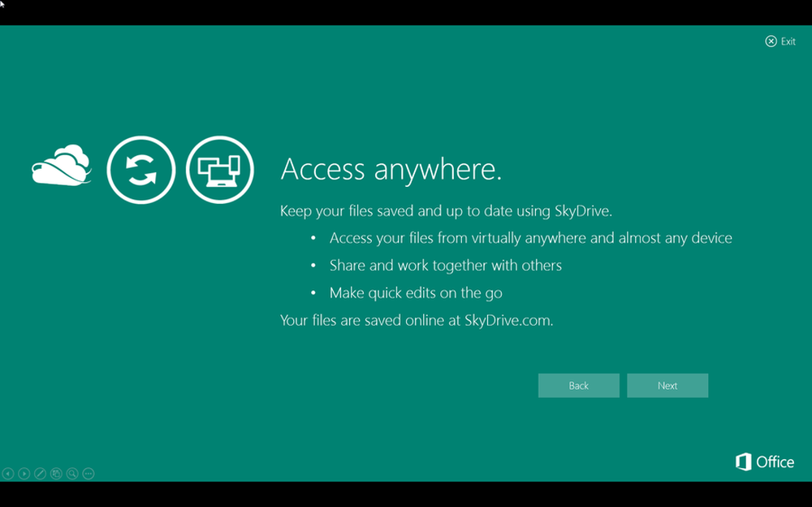Open more slideshow options
812x507 pixels.
89,474
